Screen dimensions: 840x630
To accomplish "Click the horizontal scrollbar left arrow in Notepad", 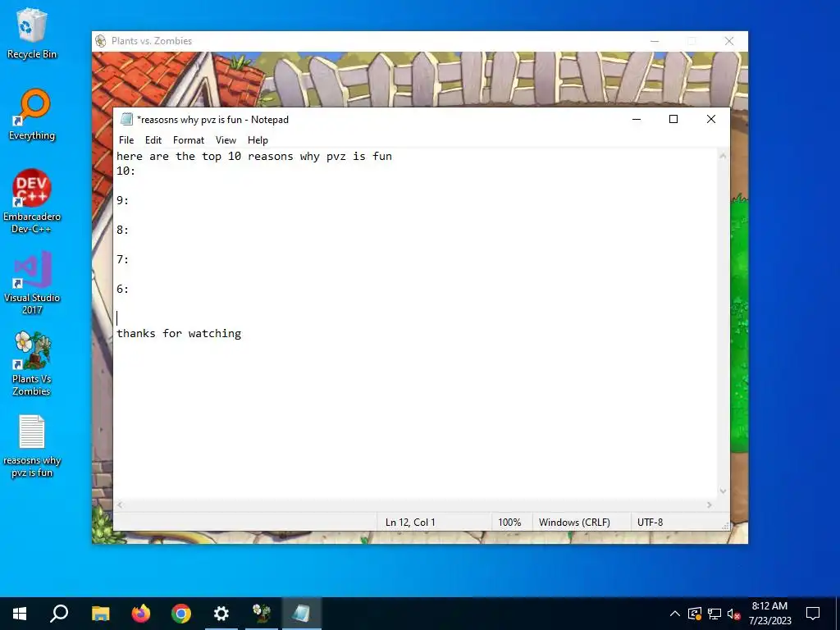I will tap(120, 505).
